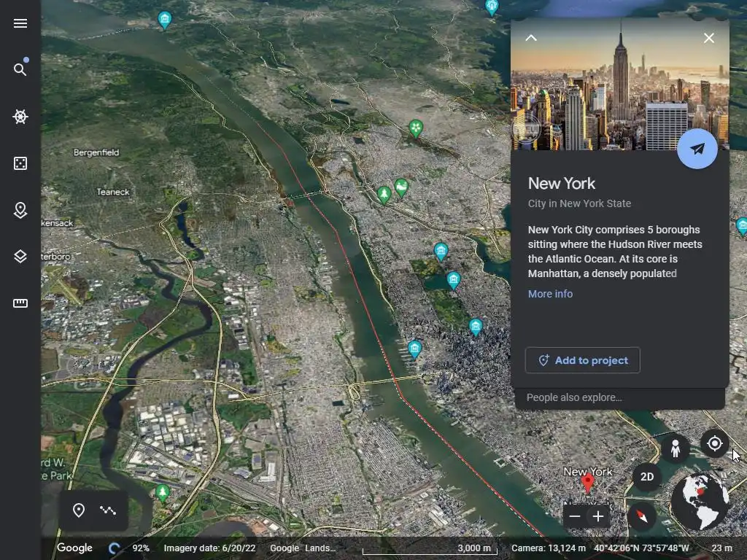Click the coordinates 40°42'06"N 73°57'48"W
Image resolution: width=747 pixels, height=560 pixels.
coord(641,548)
